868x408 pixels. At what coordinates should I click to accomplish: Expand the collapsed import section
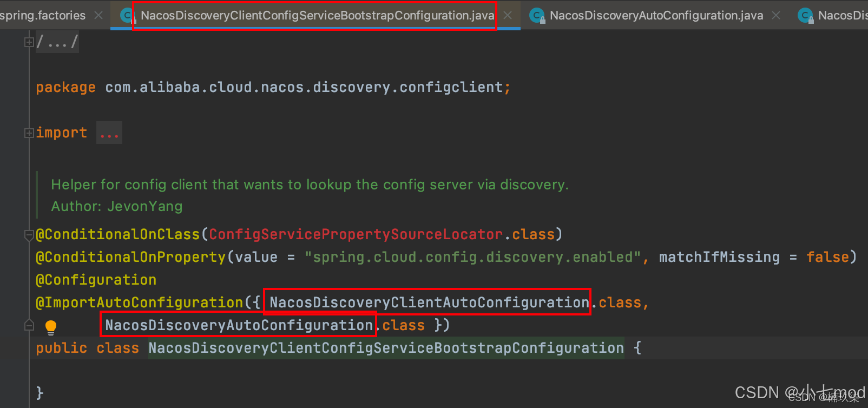[x=29, y=133]
